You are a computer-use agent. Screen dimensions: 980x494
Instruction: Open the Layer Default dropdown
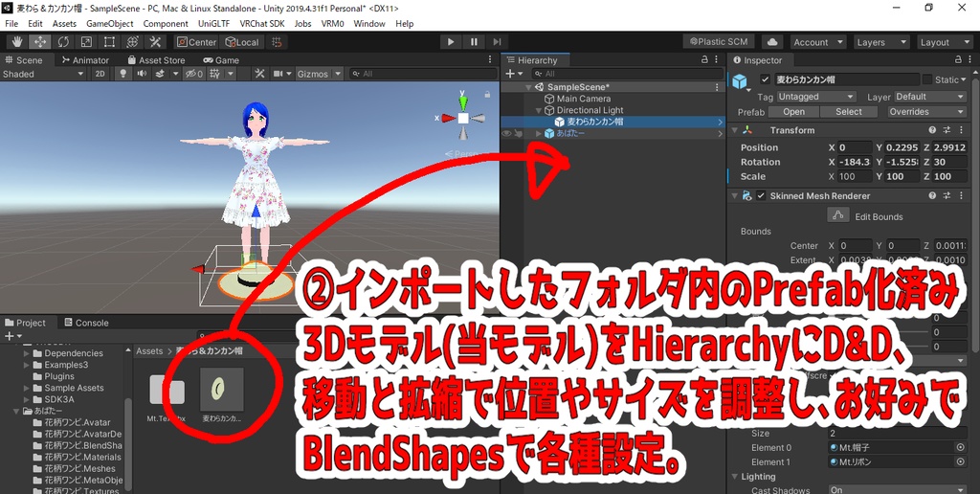(x=930, y=97)
